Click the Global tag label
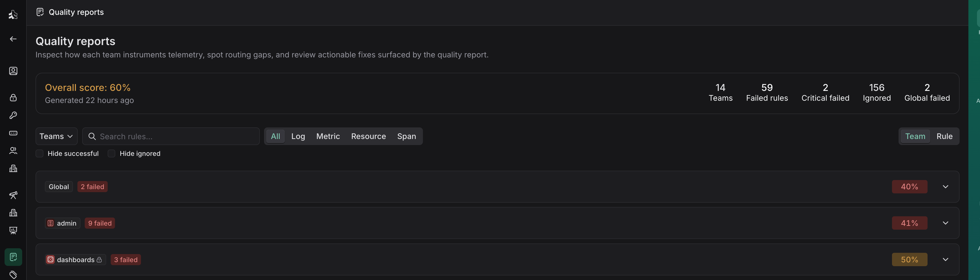 [x=59, y=187]
